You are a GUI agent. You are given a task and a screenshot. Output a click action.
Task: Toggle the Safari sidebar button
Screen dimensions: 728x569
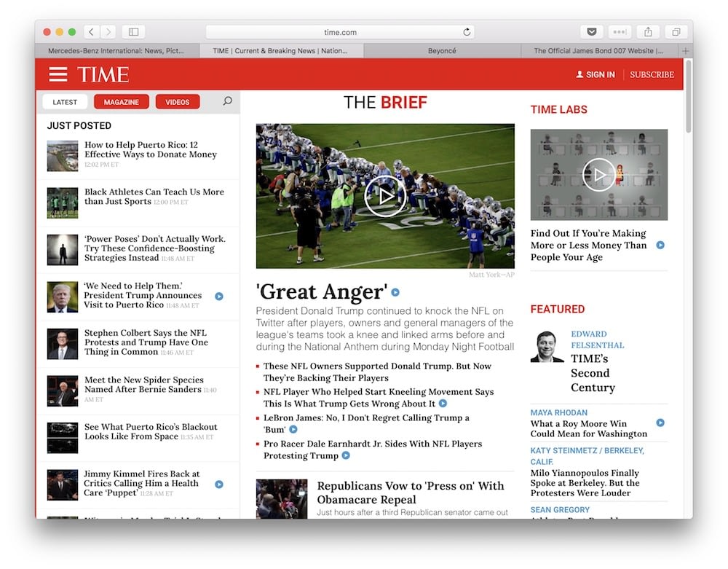pyautogui.click(x=134, y=31)
